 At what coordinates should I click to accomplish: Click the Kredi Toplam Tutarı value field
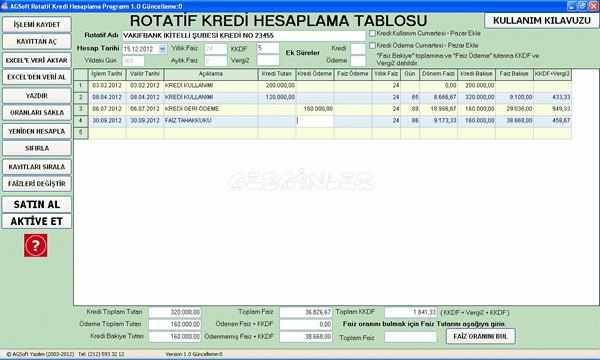(175, 312)
